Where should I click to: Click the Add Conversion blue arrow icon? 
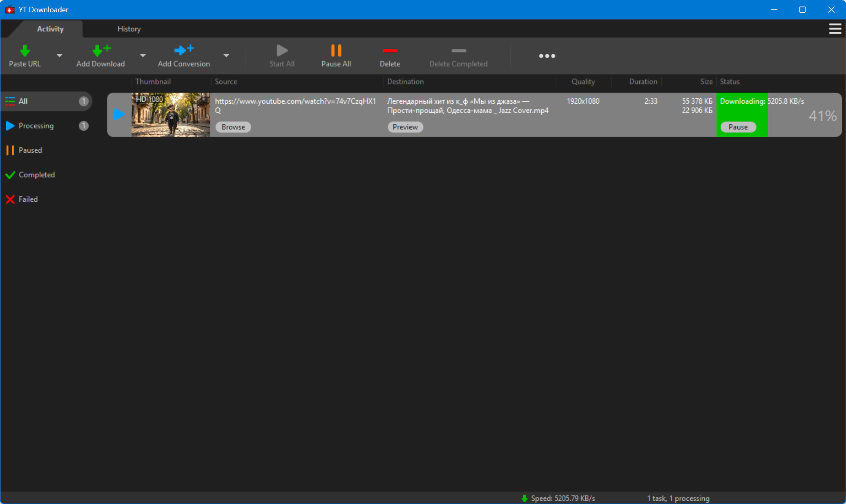click(184, 50)
